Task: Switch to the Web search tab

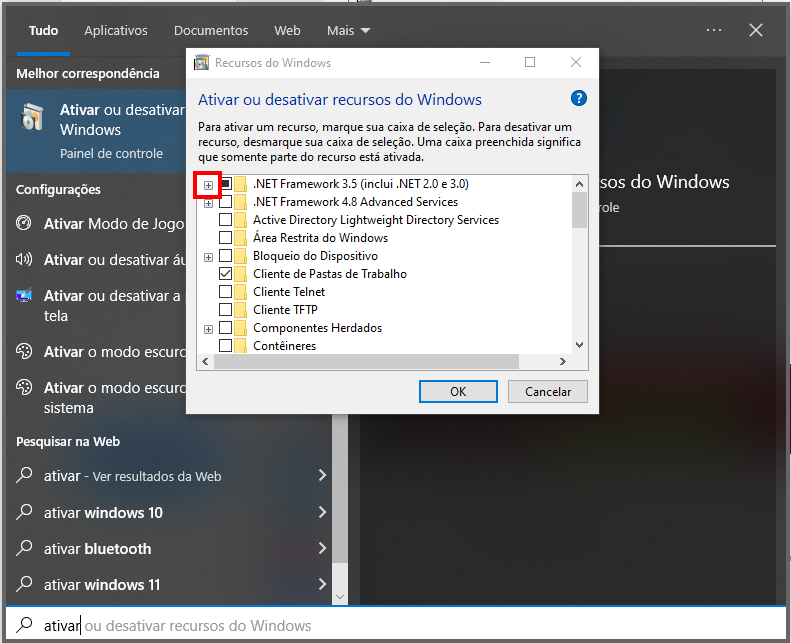Action: (x=287, y=31)
